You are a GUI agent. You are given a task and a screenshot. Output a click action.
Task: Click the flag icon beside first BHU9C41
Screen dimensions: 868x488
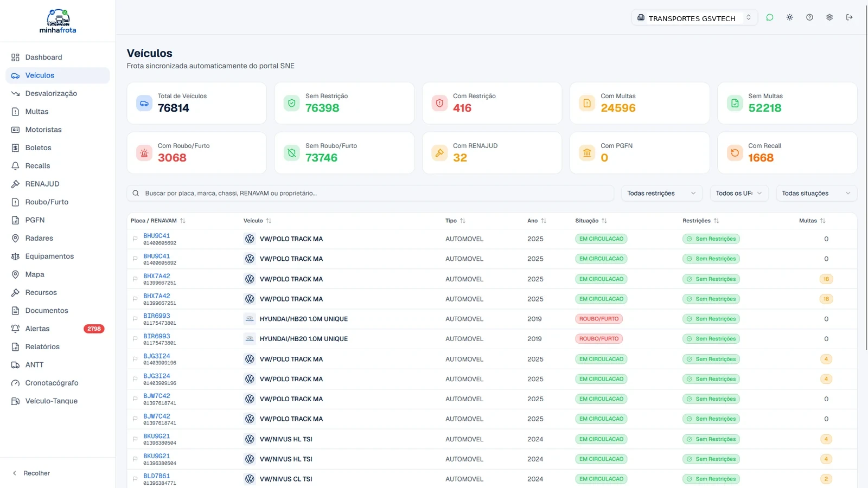point(135,239)
